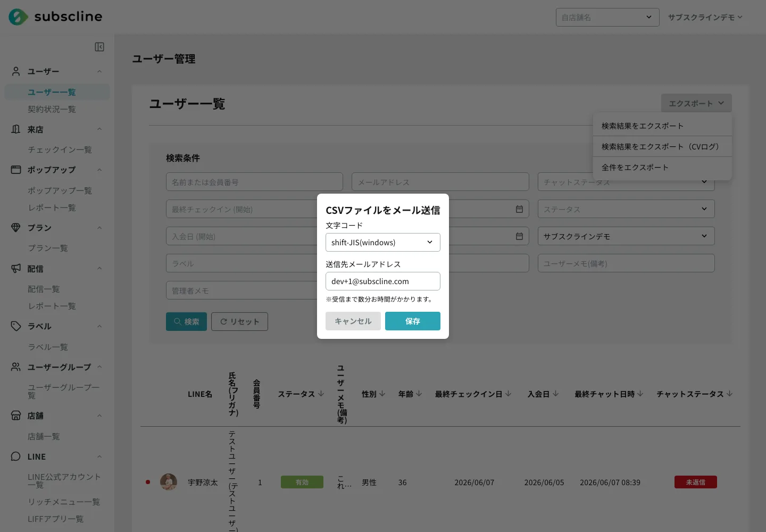
Task: Click the 保存 button in dialog
Action: (x=413, y=321)
